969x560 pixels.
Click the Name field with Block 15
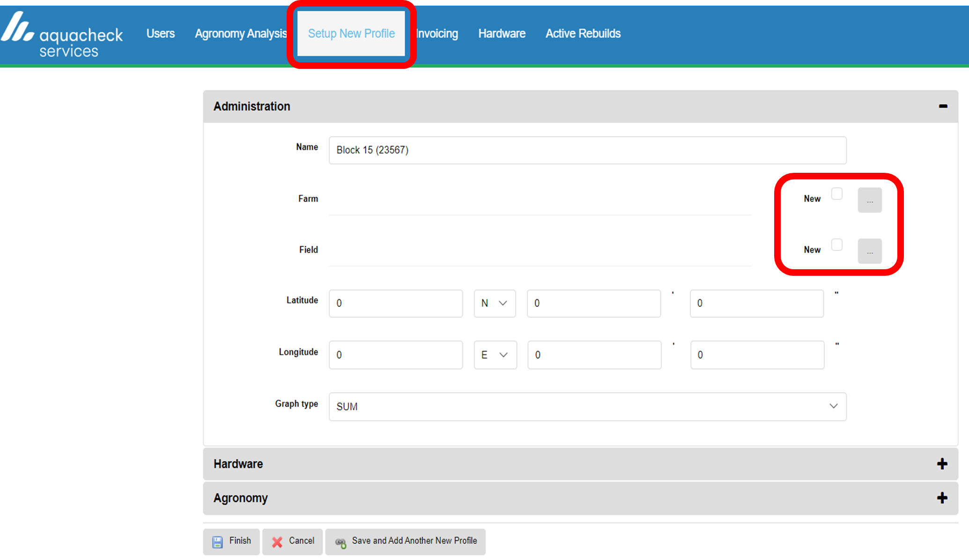tap(587, 150)
